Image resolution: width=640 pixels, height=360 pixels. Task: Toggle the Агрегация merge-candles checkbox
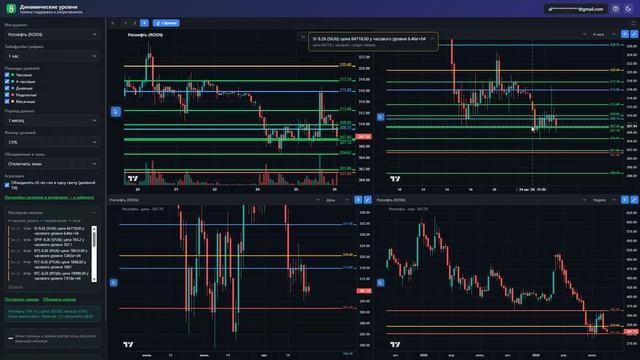tap(7, 185)
